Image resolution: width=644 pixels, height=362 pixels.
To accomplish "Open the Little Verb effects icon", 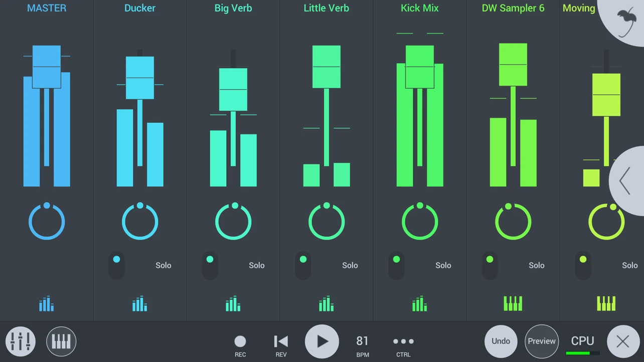I will (327, 304).
